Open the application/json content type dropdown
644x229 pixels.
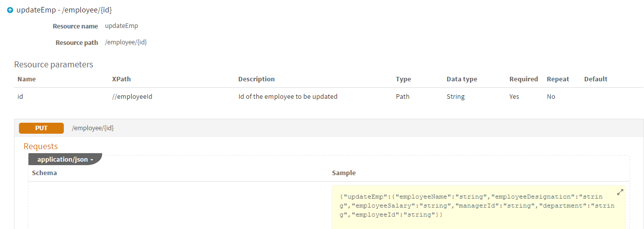pos(65,159)
